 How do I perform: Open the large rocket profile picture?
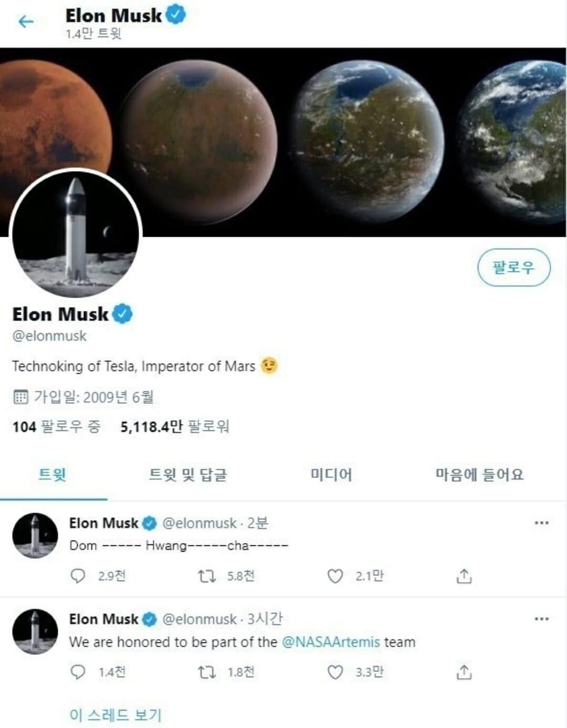pyautogui.click(x=76, y=234)
